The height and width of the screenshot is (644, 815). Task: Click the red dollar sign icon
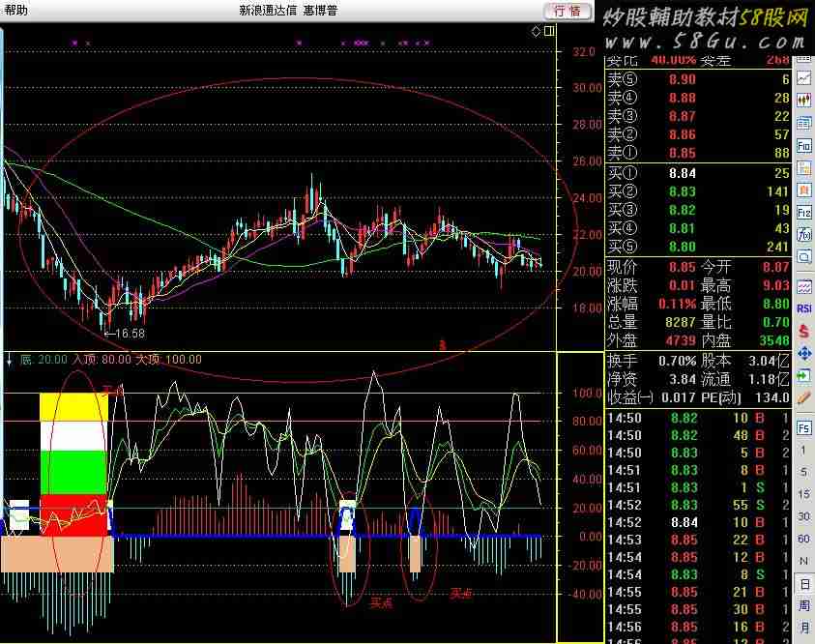point(804,331)
